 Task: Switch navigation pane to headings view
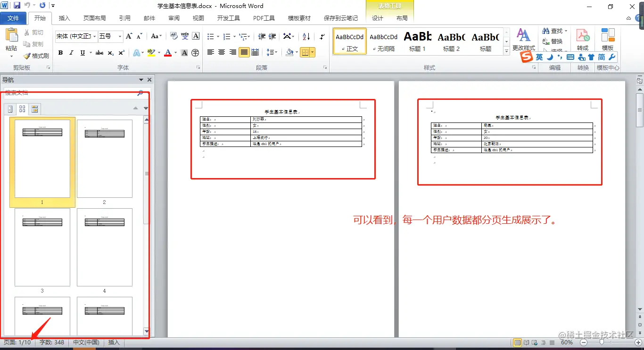pos(10,109)
